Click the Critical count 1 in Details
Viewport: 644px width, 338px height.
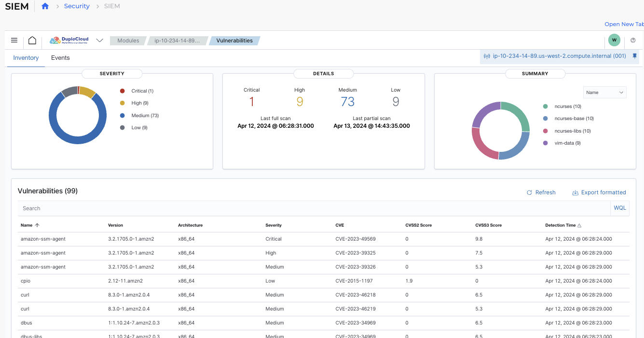pos(251,102)
